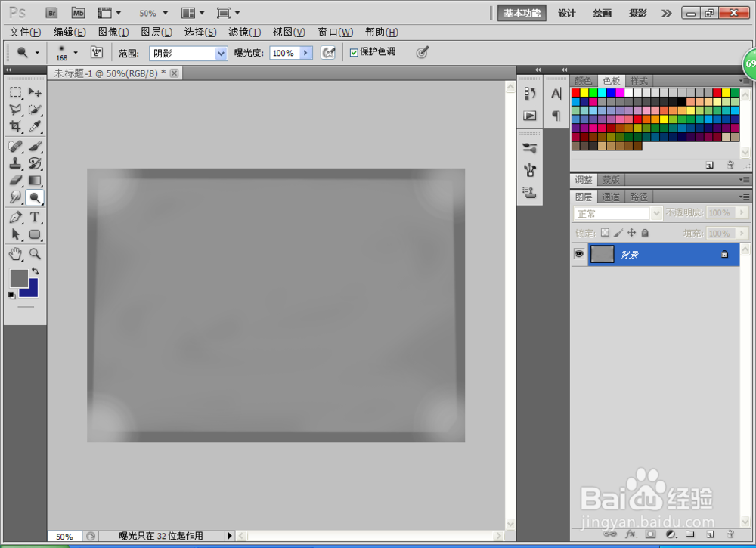
Task: Select the Healing Brush tool
Action: pos(15,146)
